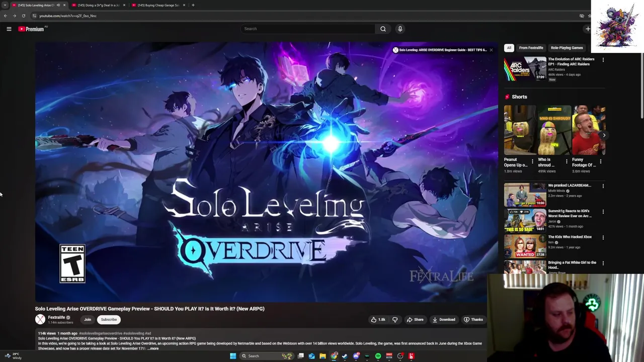Open the Peanut Opens Up short
Viewport: 644px width, 362px height.
click(x=520, y=130)
